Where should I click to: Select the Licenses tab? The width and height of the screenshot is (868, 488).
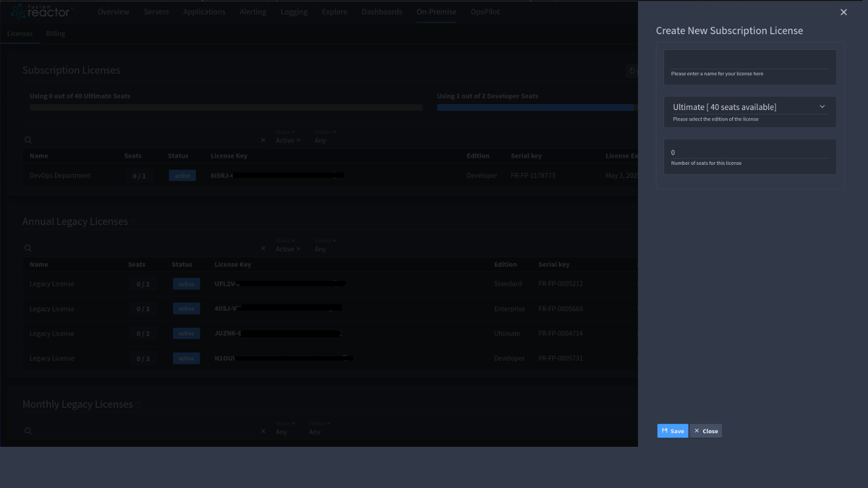coord(20,34)
